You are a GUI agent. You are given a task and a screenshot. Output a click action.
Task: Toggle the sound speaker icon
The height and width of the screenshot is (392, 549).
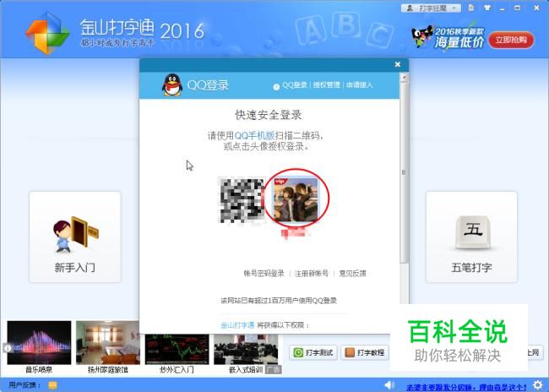[x=389, y=385]
